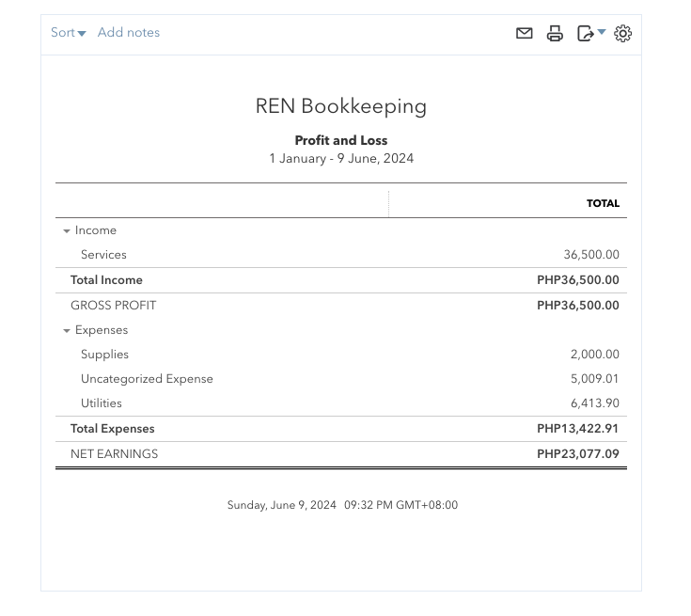
Task: Click Total Expenses amount PHP13,422.91
Action: (x=578, y=429)
